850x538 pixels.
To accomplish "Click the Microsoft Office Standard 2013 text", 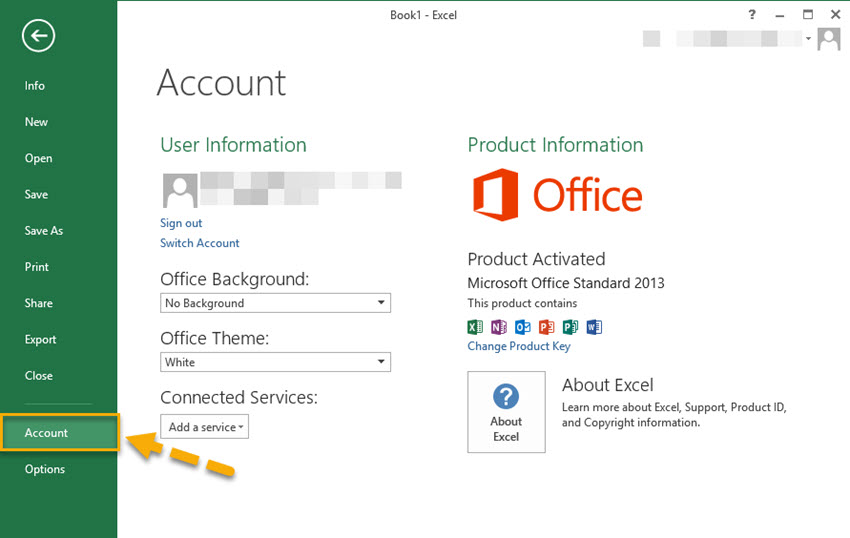I will [x=566, y=283].
